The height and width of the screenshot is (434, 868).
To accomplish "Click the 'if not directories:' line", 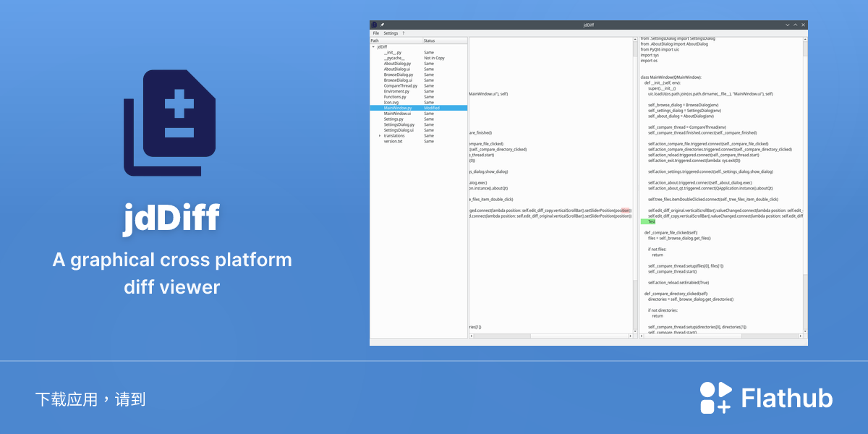I will (x=663, y=310).
